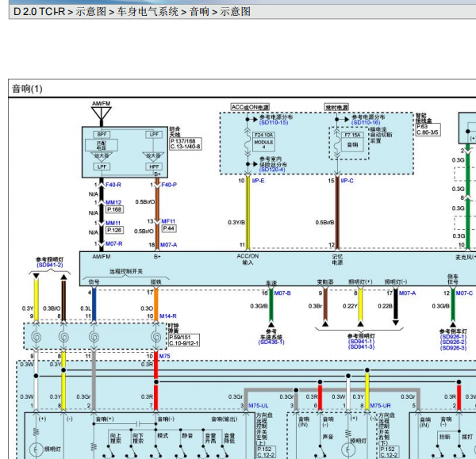Click the P.44 page reference box
This screenshot has width=476, height=459.
click(x=169, y=228)
